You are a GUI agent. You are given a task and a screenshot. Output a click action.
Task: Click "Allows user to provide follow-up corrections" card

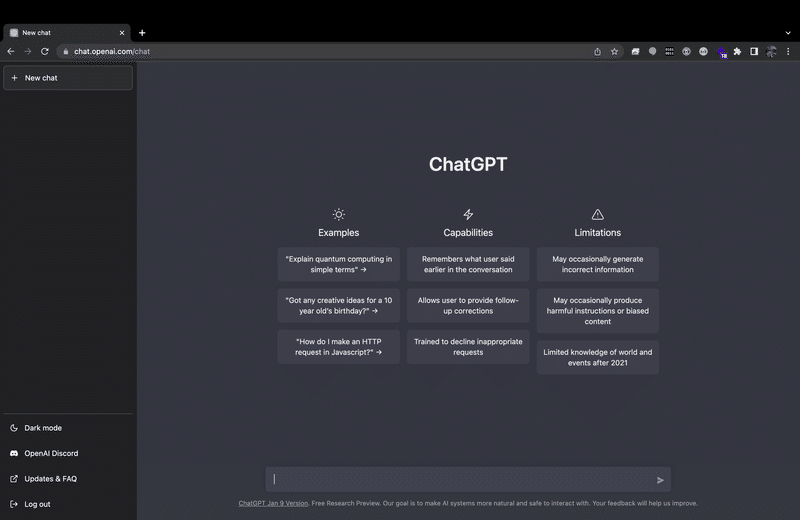[468, 306]
